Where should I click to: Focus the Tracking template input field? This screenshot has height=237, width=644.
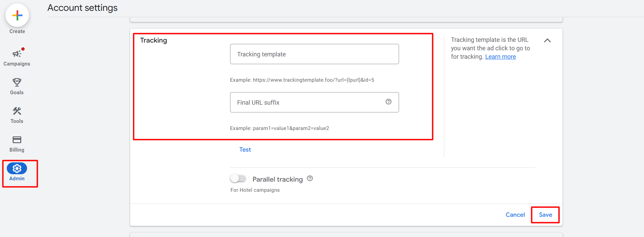pos(314,54)
